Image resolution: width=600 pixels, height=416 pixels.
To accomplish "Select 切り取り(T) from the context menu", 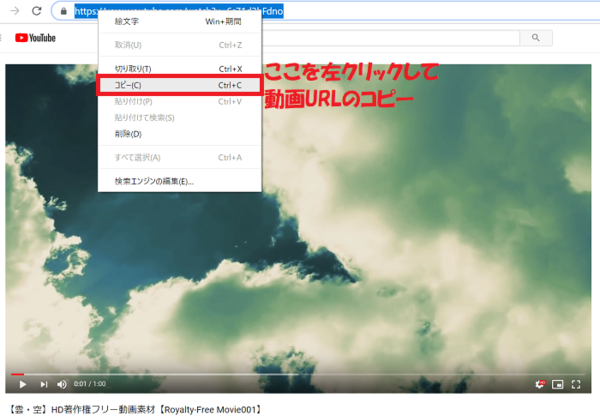I will tap(180, 69).
